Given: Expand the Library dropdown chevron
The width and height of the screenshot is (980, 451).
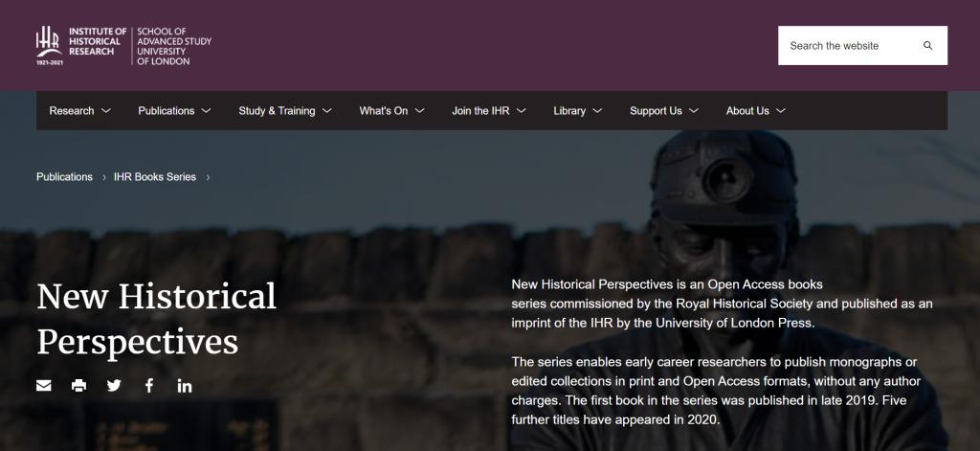Looking at the screenshot, I should tap(597, 111).
